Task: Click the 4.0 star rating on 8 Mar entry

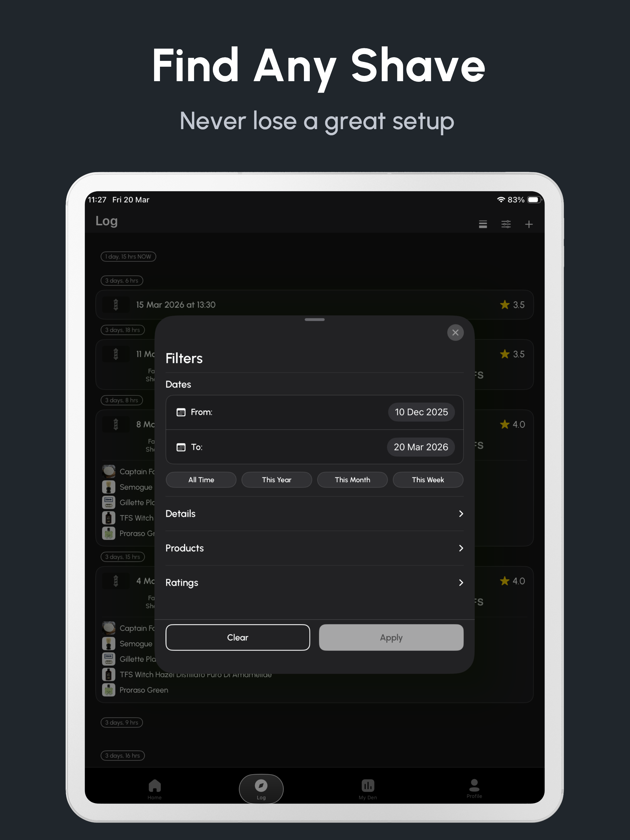Action: (x=512, y=424)
